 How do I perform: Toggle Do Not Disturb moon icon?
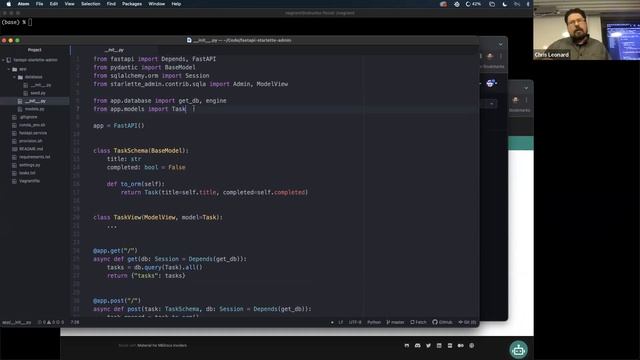coord(505,4)
